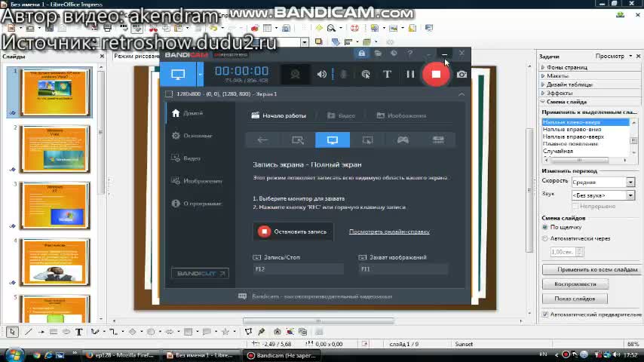This screenshot has width=644, height=362.
Task: Select the Text tool in the Impress drawing toolbar
Action: click(79, 332)
